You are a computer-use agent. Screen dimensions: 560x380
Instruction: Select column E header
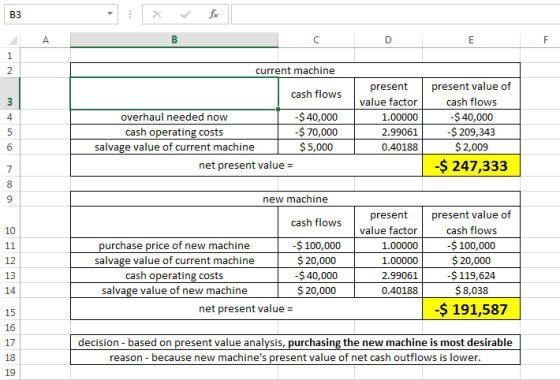(471, 40)
